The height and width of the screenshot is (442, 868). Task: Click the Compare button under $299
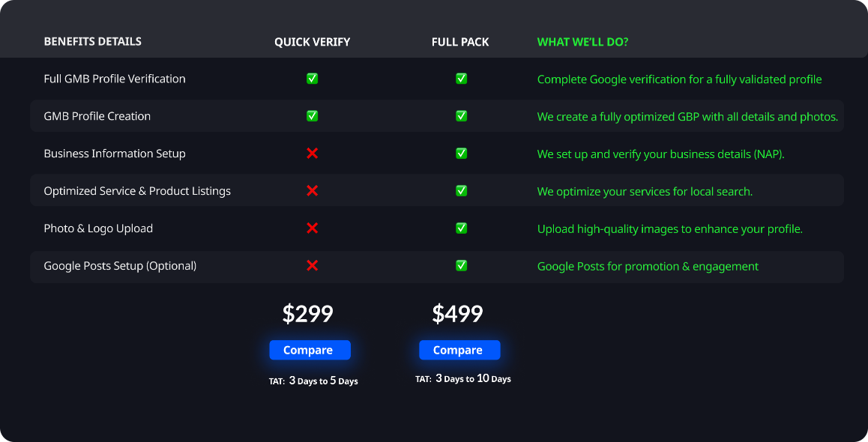310,350
